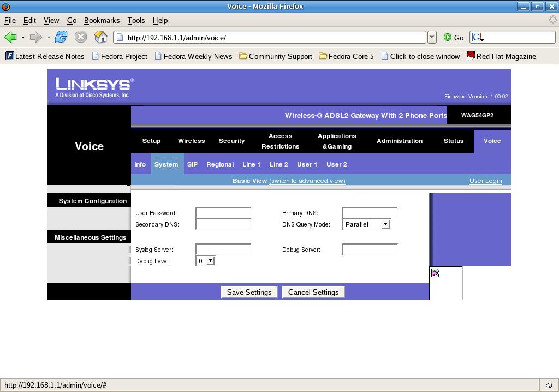This screenshot has width=559, height=392.
Task: Expand the DNS Query Mode dropdown
Action: [385, 224]
